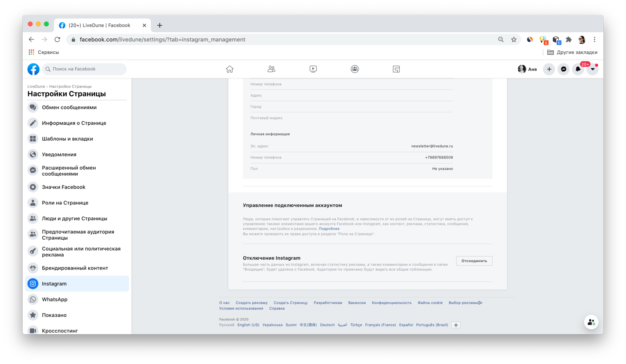The width and height of the screenshot is (626, 364).
Task: Open the Friends icon in top navigation
Action: pyautogui.click(x=271, y=69)
